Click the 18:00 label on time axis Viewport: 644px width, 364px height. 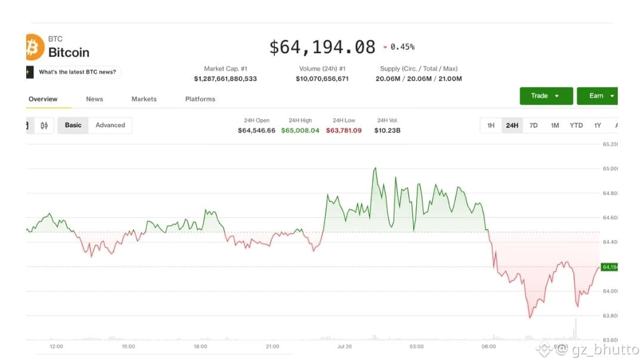click(200, 346)
